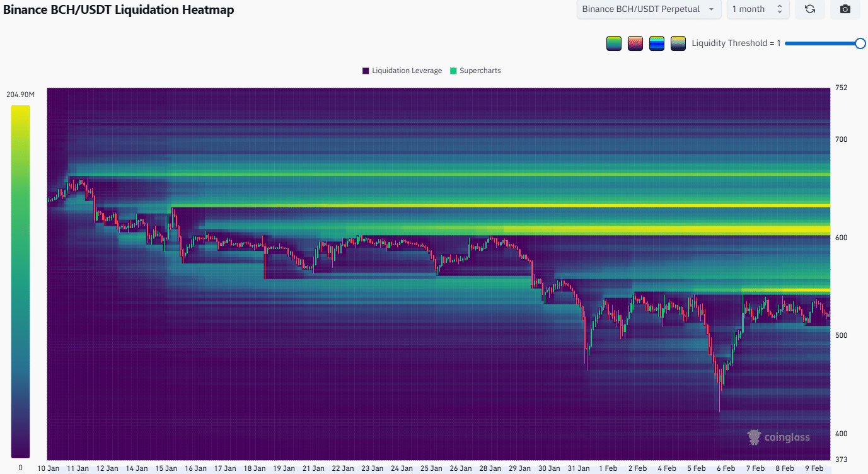
Task: Take a chart screenshot with camera icon
Action: point(845,9)
